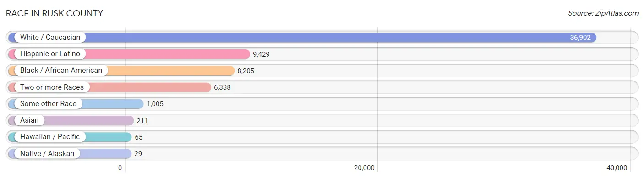
Task: Click the 8,205 value label
Action: point(246,71)
